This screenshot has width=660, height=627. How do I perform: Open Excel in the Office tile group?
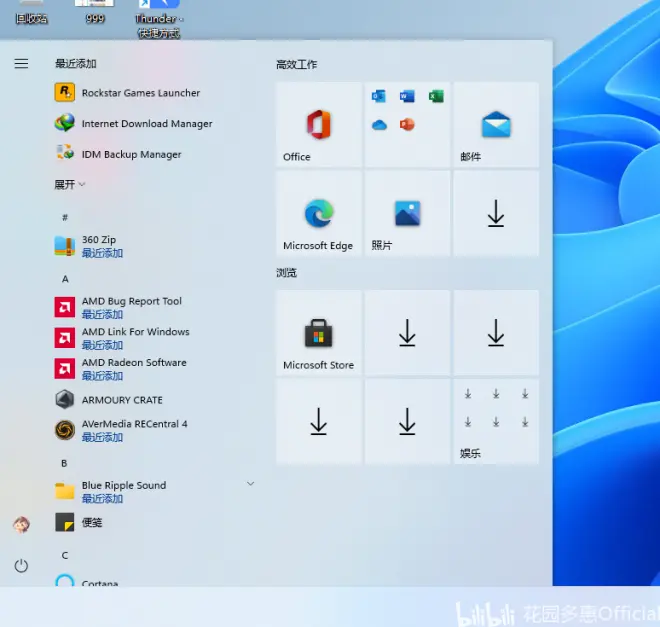[x=436, y=96]
